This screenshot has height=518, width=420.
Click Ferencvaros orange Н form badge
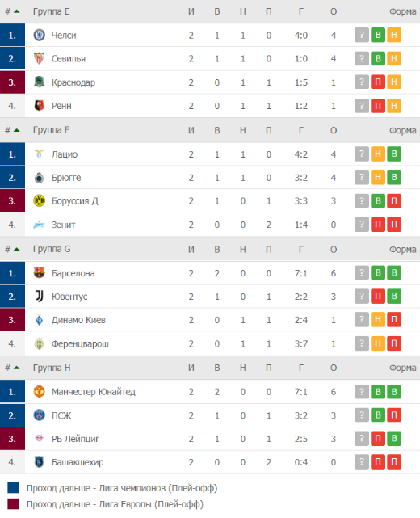coord(378,343)
